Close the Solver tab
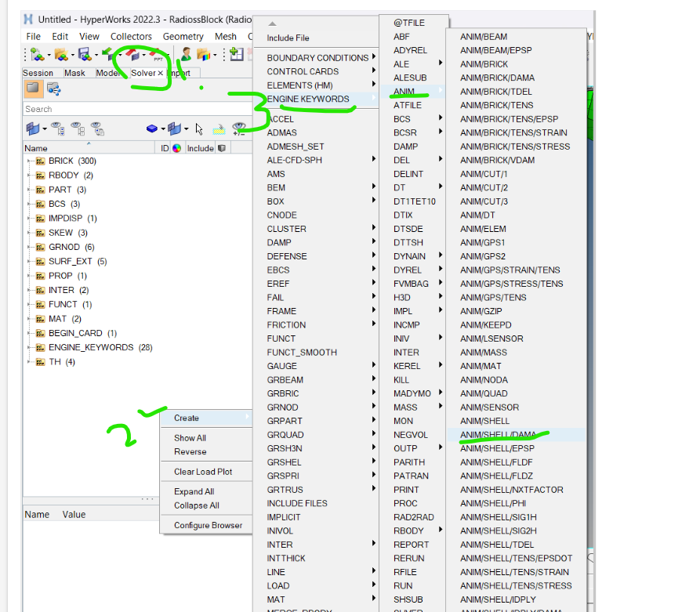This screenshot has height=612, width=700. point(160,73)
